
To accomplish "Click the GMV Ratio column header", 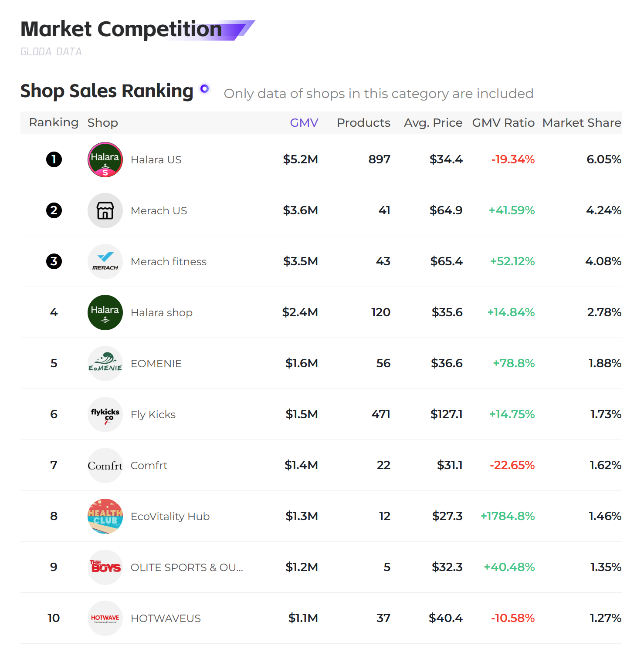I will pos(503,123).
